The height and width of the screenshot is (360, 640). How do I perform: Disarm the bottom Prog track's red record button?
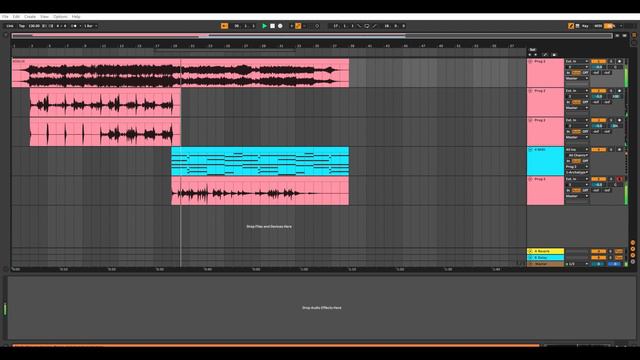click(620, 179)
